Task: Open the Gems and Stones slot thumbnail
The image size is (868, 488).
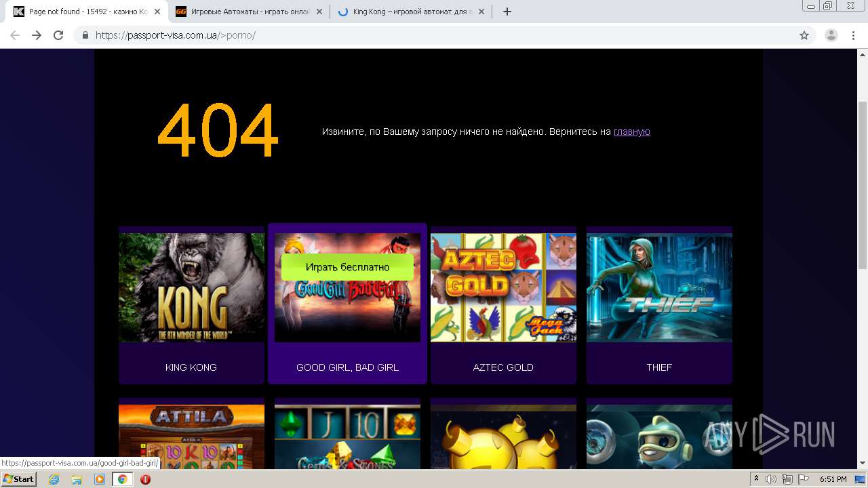Action: click(x=347, y=436)
